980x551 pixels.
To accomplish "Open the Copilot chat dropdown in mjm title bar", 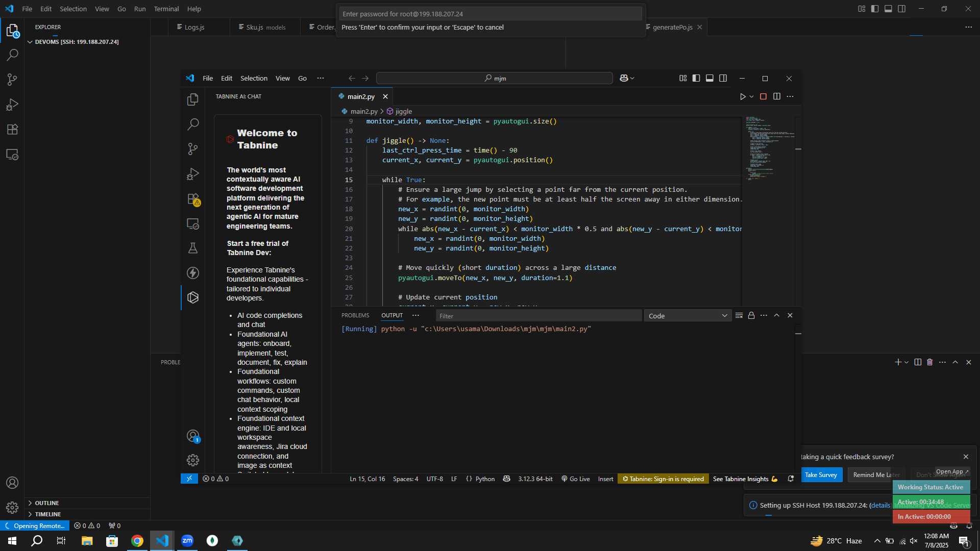I will 632,78.
